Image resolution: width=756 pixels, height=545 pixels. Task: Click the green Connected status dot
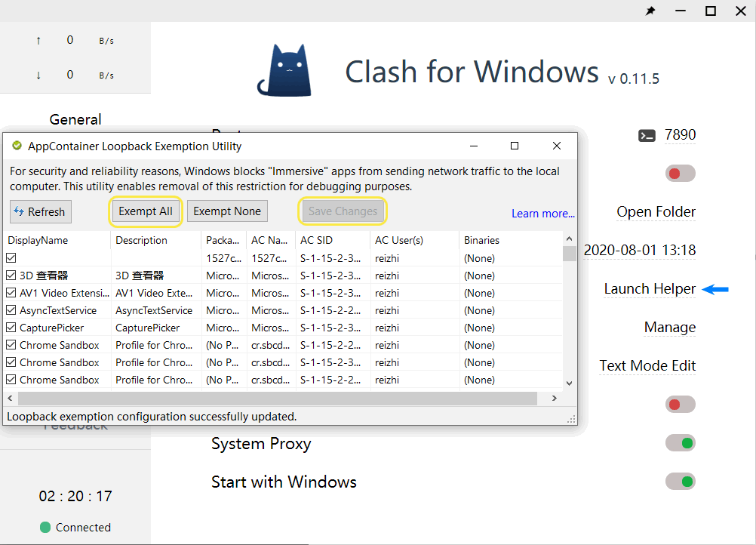[x=45, y=528]
